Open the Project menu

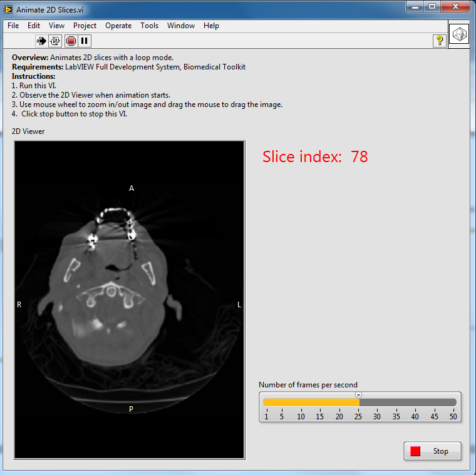(x=85, y=26)
